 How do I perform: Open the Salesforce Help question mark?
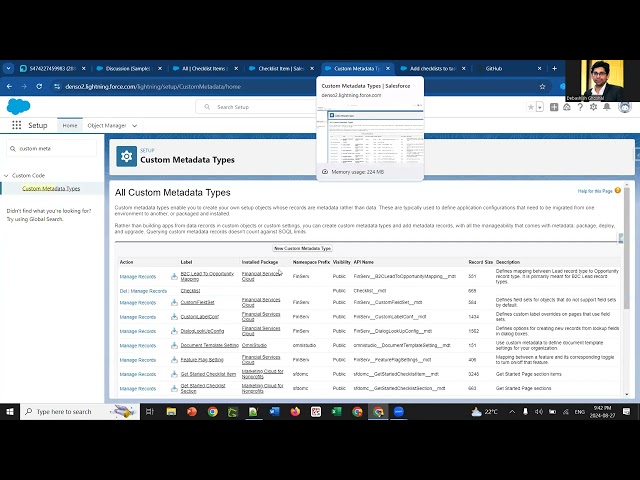click(580, 107)
